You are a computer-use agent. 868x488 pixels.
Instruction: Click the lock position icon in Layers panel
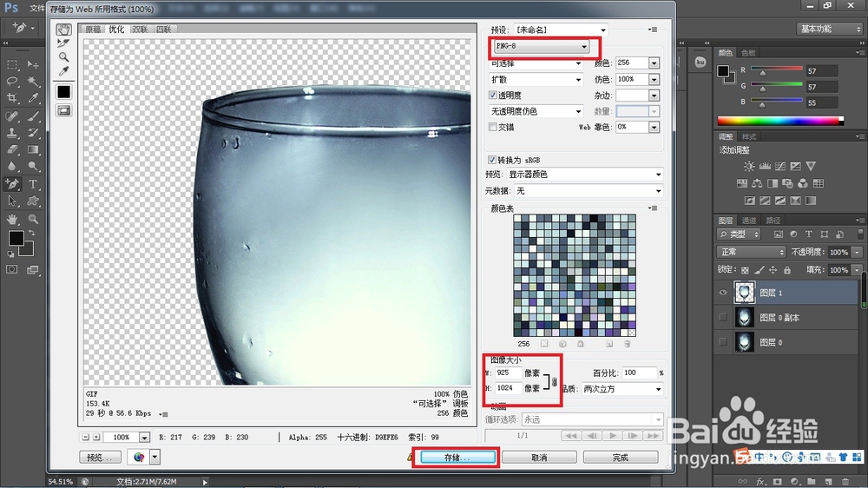(773, 270)
